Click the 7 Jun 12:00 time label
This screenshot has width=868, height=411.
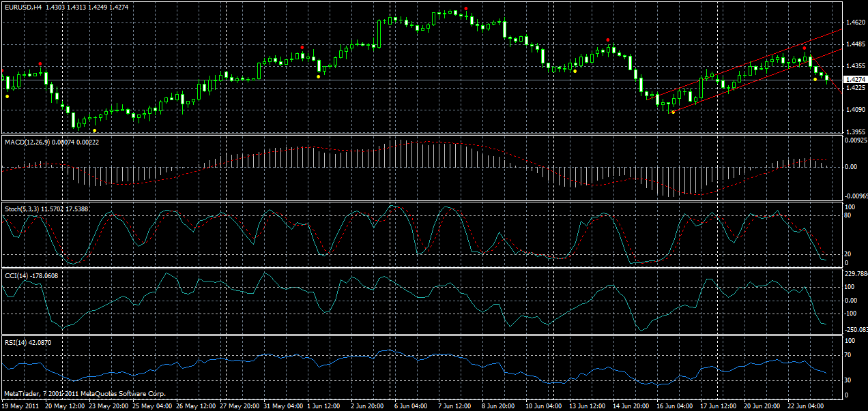click(455, 406)
